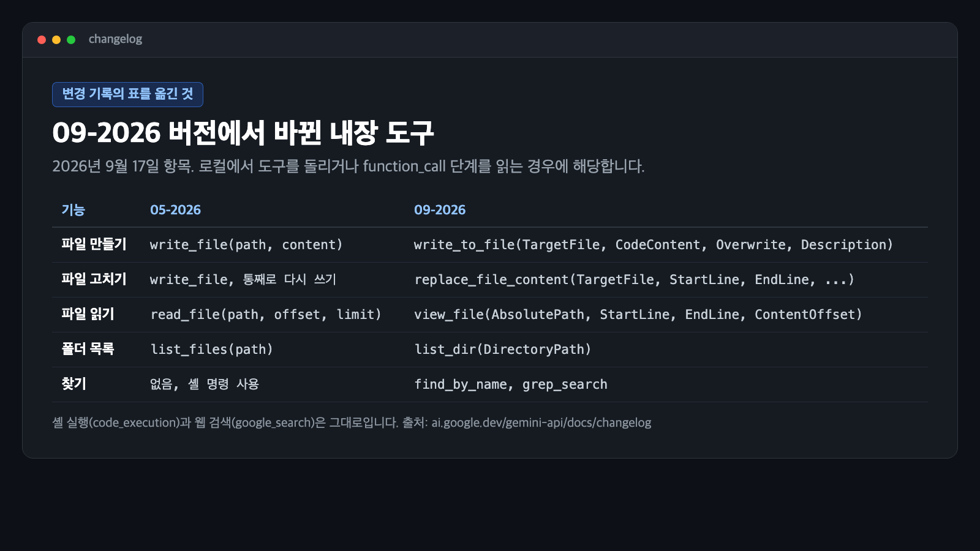Screen dimensions: 980x551
Task: Click the 'write_file, 통째로 다시 쓰기' cell
Action: pyautogui.click(x=243, y=280)
